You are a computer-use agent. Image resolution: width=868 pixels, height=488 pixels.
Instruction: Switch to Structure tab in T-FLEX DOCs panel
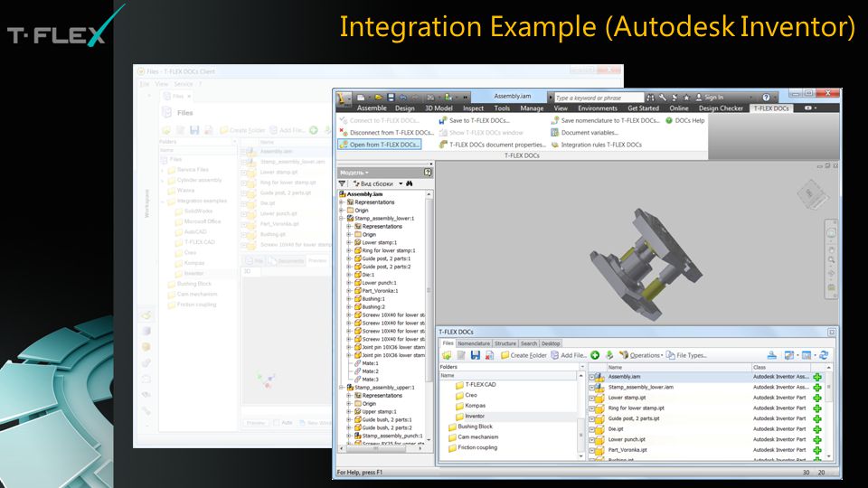[x=505, y=343]
